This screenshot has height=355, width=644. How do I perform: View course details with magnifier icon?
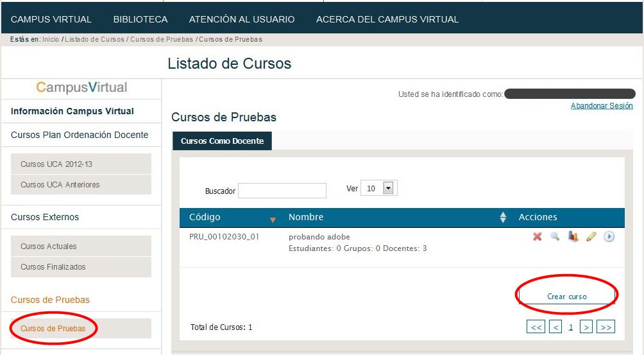pos(555,237)
